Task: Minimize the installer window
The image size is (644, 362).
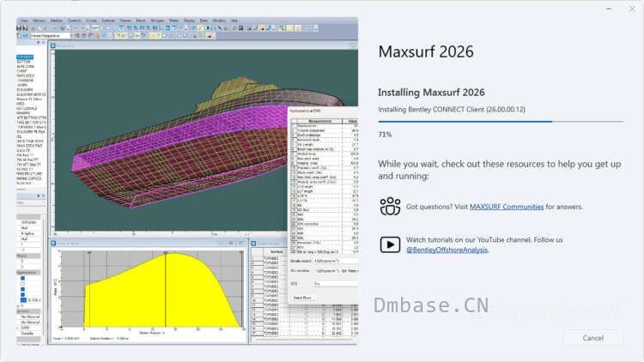Action: 609,9
